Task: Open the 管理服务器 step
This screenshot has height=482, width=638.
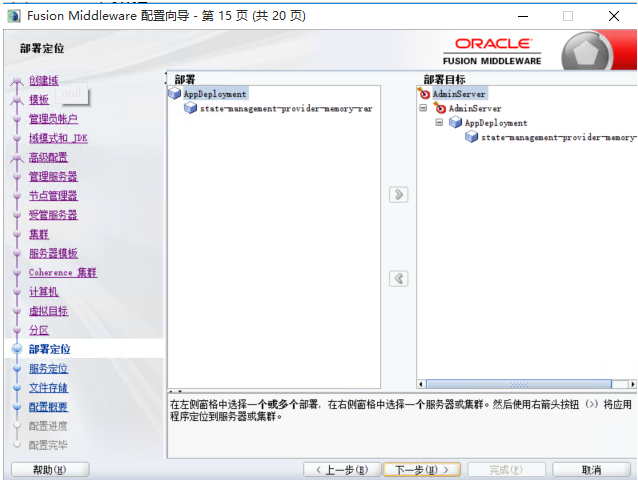Action: pyautogui.click(x=53, y=177)
